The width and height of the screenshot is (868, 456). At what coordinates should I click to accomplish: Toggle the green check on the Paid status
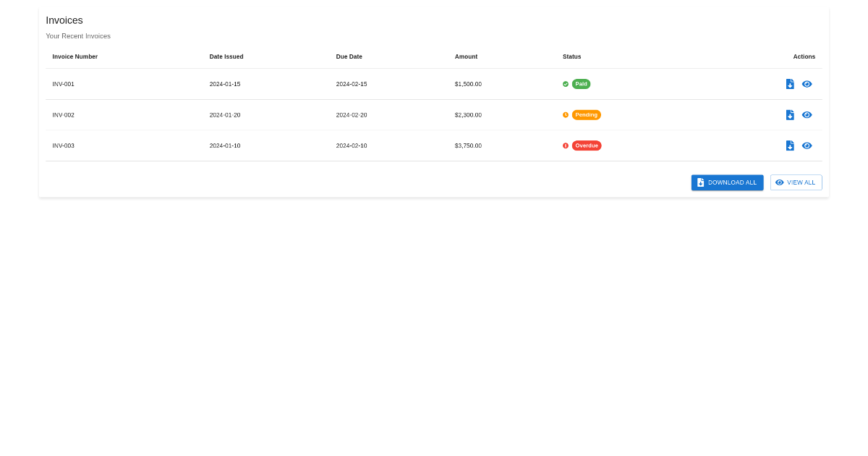[x=565, y=84]
